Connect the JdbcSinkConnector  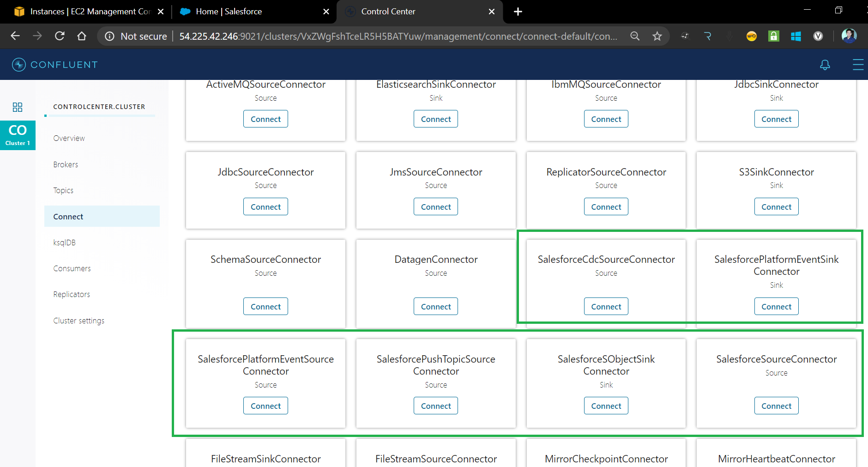click(777, 119)
